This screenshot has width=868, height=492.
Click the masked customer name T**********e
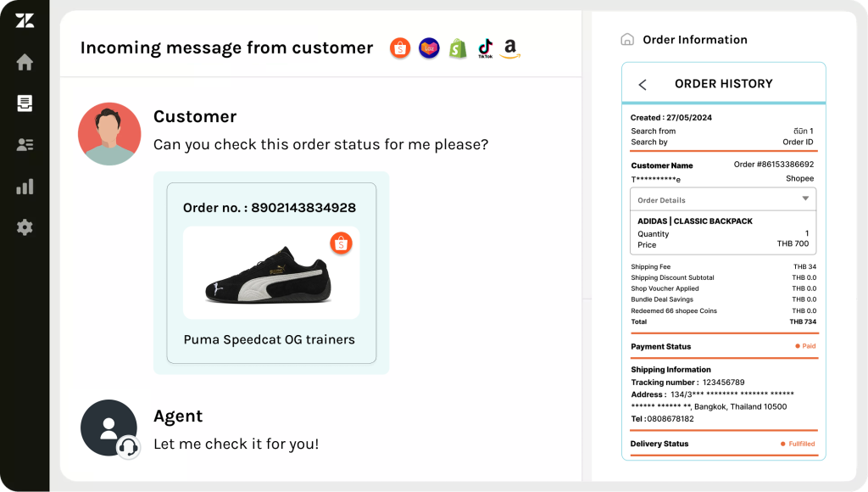[x=656, y=180]
